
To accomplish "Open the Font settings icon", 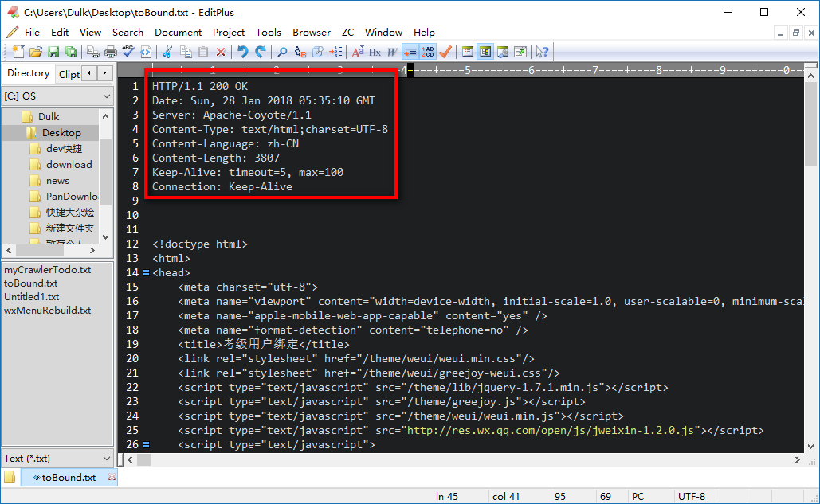I will (x=358, y=52).
